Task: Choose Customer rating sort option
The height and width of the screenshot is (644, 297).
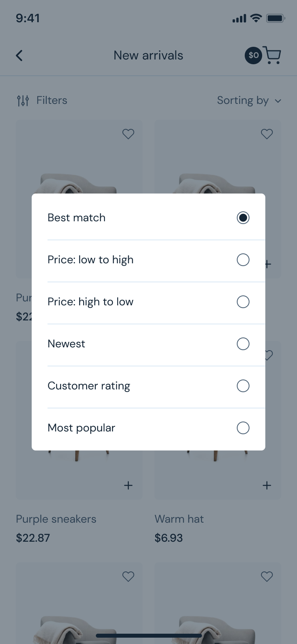Action: 243,386
